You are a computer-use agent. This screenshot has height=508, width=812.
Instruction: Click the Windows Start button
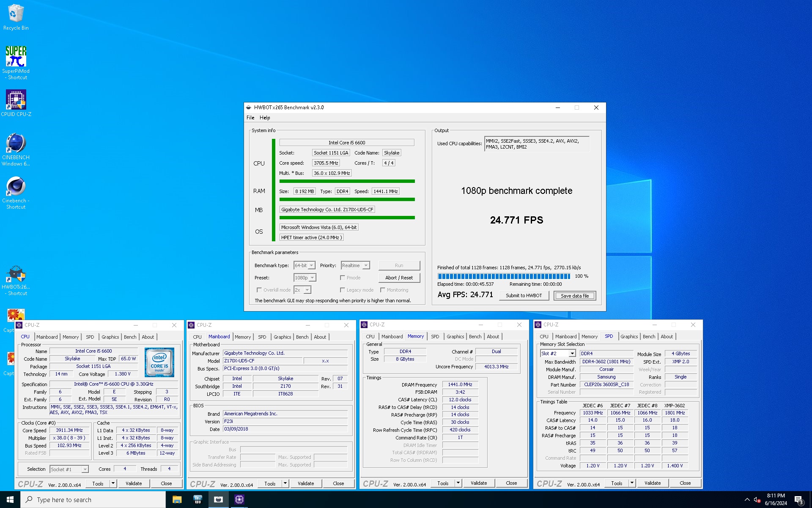coord(10,500)
